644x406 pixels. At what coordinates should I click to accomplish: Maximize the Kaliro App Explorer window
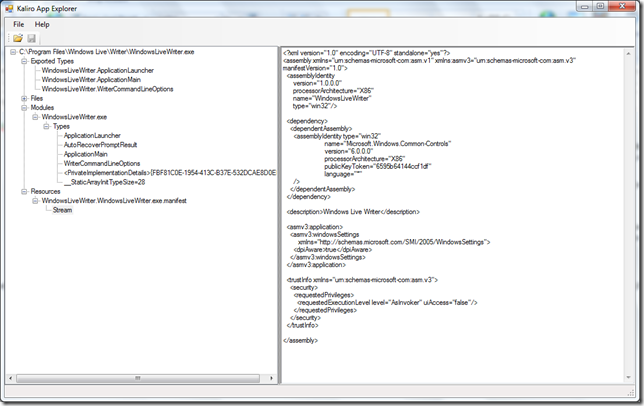tap(600, 6)
